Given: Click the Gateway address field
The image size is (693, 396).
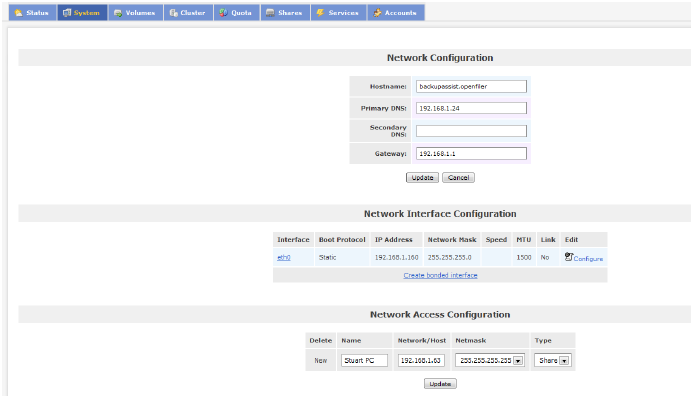Looking at the screenshot, I should pos(471,153).
